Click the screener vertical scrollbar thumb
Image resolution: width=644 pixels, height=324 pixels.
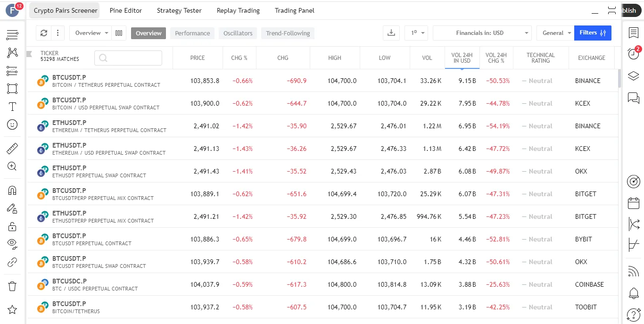[619, 79]
